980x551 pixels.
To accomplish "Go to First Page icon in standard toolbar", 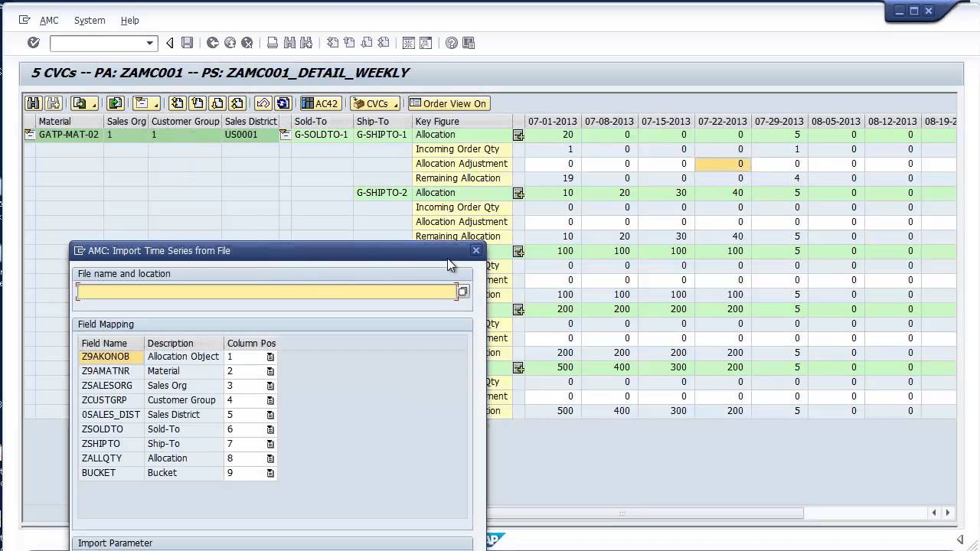I will [x=332, y=43].
